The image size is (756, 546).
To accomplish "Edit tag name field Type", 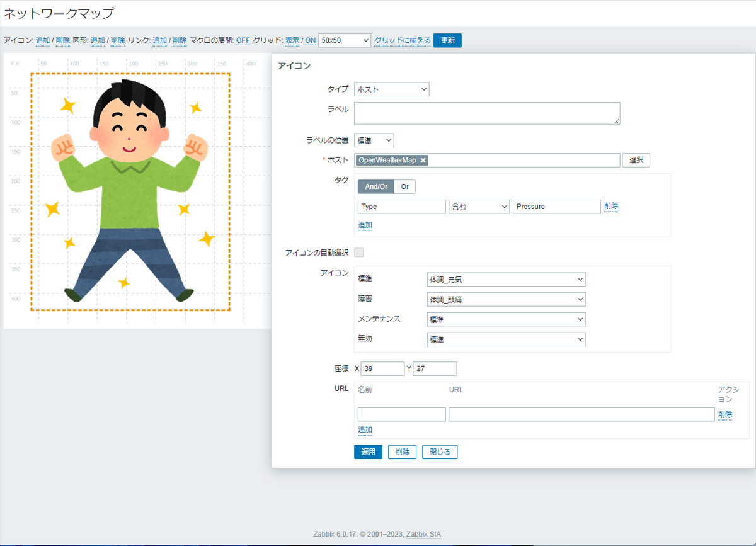I will (401, 207).
